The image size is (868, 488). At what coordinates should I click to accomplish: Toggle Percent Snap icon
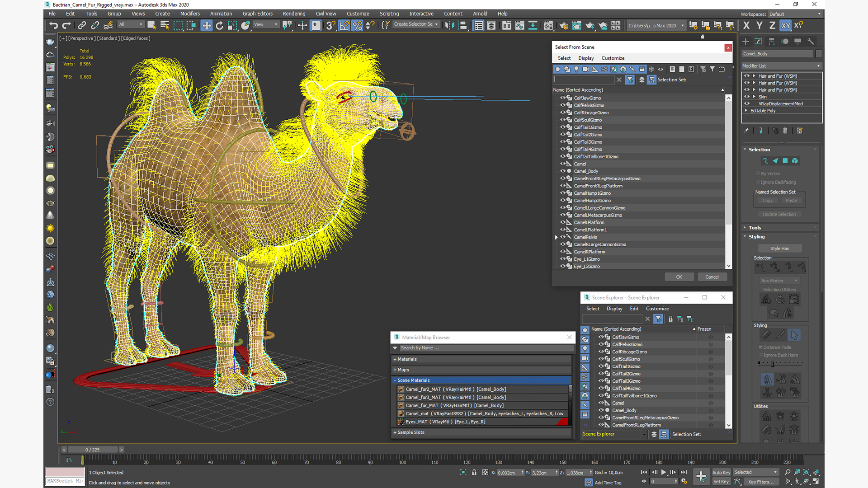click(x=357, y=25)
